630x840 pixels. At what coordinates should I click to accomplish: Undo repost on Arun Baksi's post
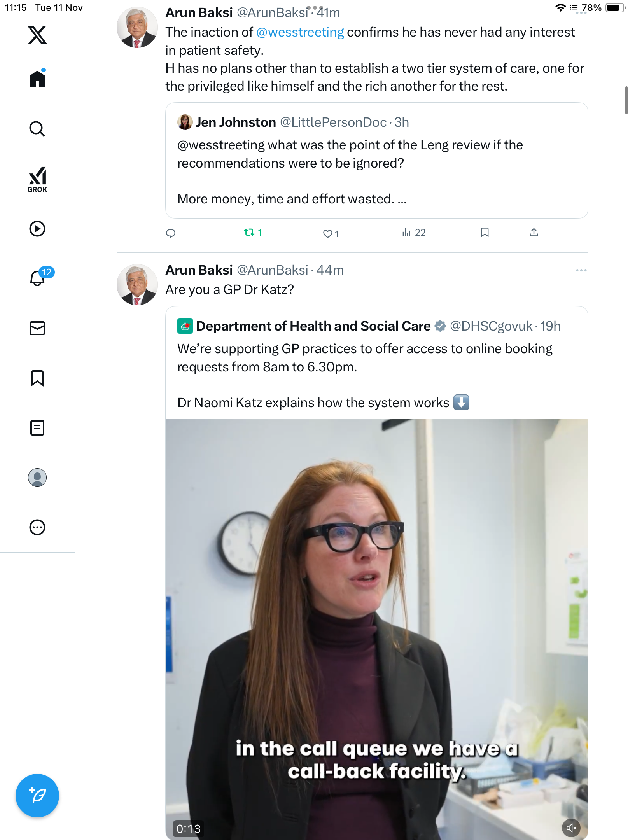(249, 233)
